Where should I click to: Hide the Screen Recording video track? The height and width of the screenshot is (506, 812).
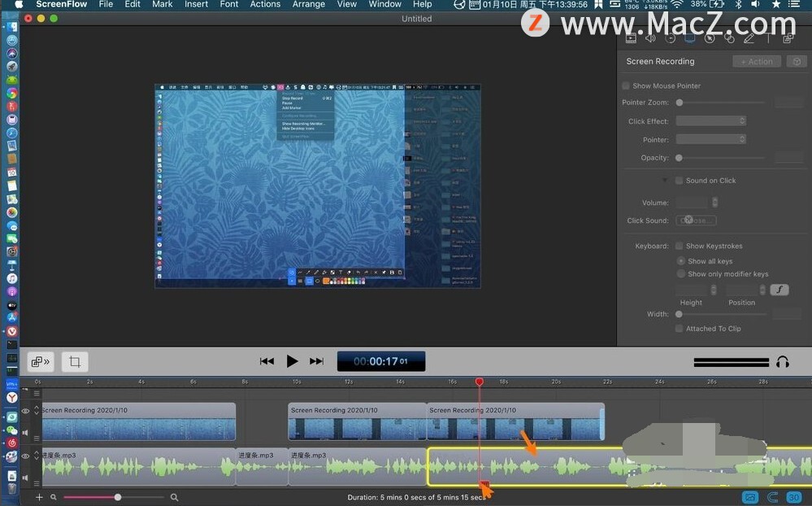click(25, 411)
